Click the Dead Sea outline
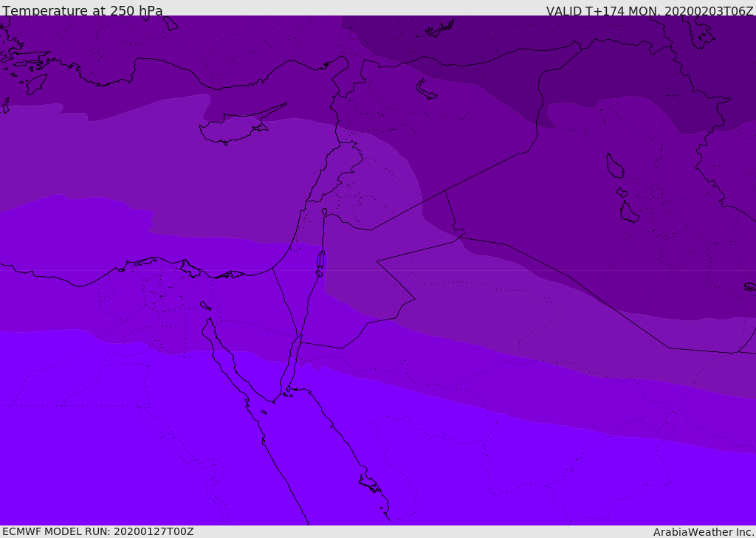Image resolution: width=756 pixels, height=538 pixels. 320,261
